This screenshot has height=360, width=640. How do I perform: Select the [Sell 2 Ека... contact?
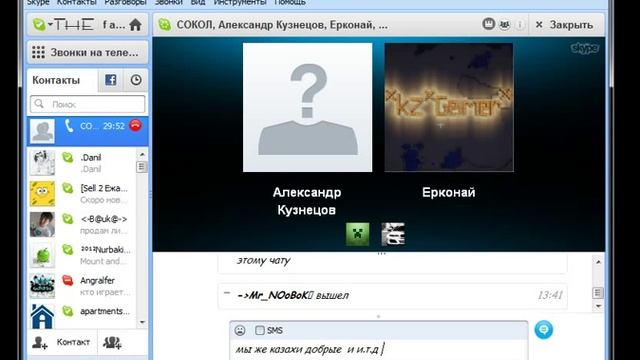click(82, 193)
